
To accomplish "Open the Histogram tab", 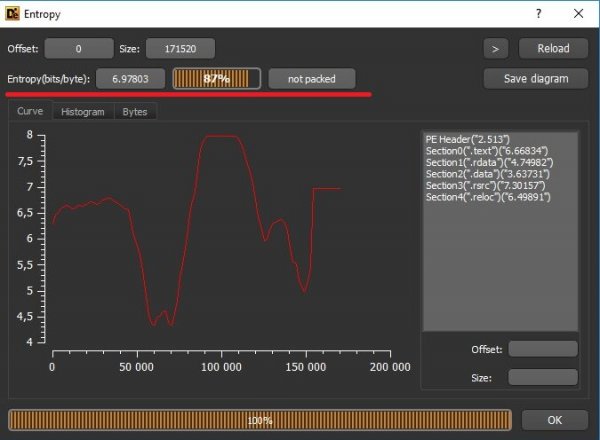I will tap(82, 112).
